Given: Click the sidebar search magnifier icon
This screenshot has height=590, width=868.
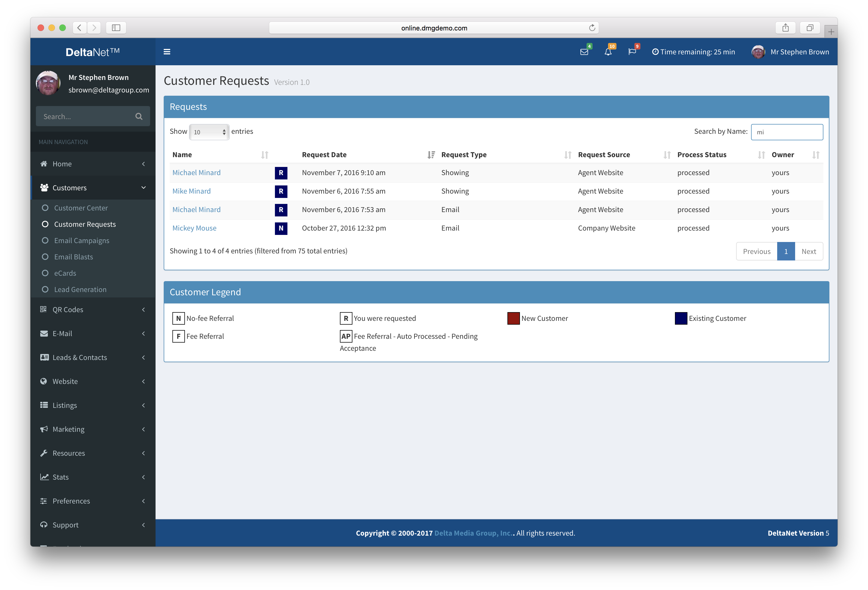Looking at the screenshot, I should point(139,116).
